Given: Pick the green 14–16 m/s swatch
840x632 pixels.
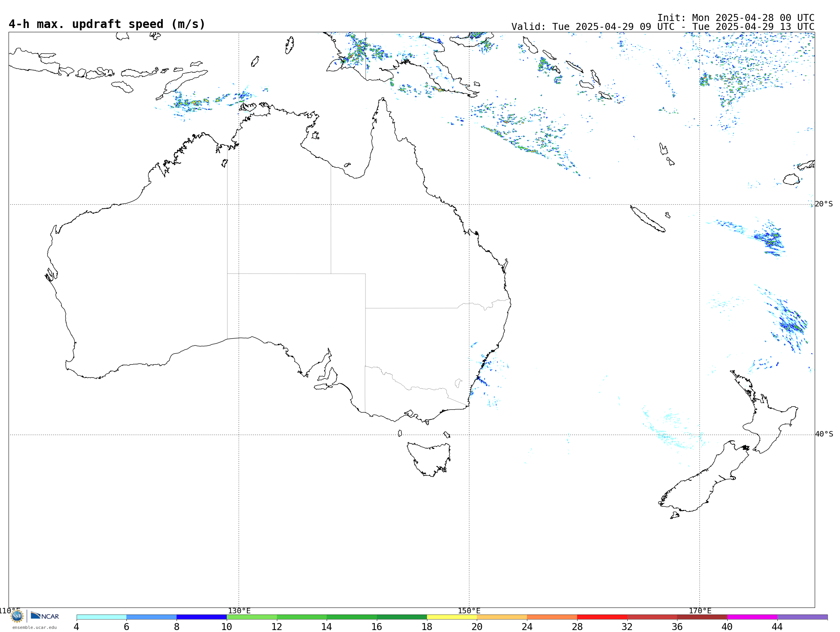Looking at the screenshot, I should 352,617.
